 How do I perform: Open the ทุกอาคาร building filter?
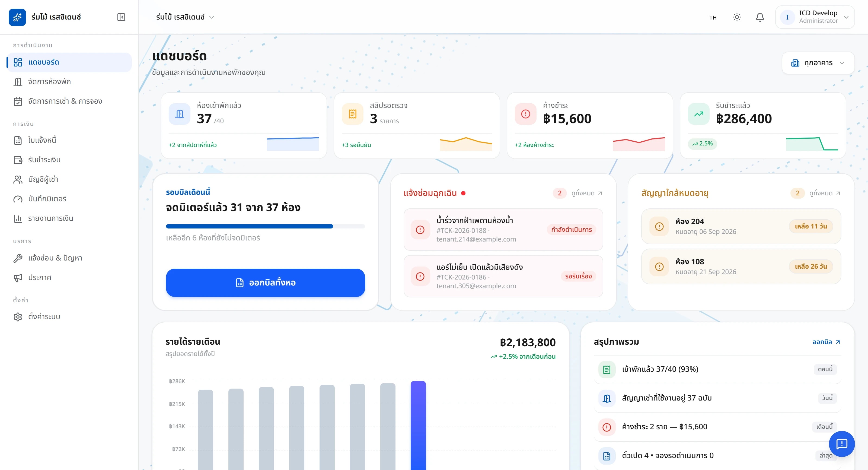point(818,63)
